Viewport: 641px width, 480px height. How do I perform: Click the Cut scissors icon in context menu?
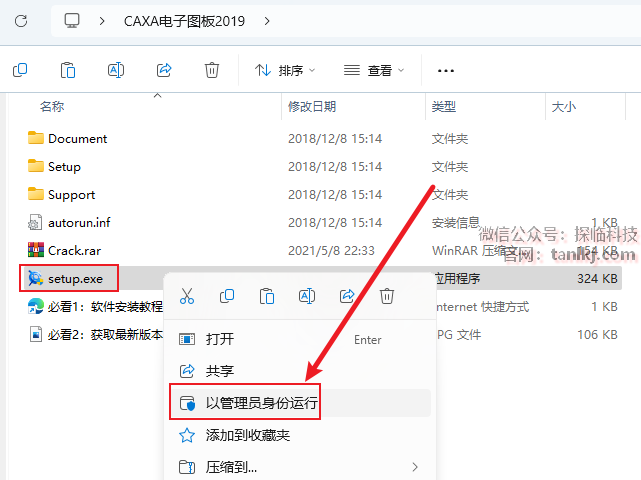coord(187,296)
